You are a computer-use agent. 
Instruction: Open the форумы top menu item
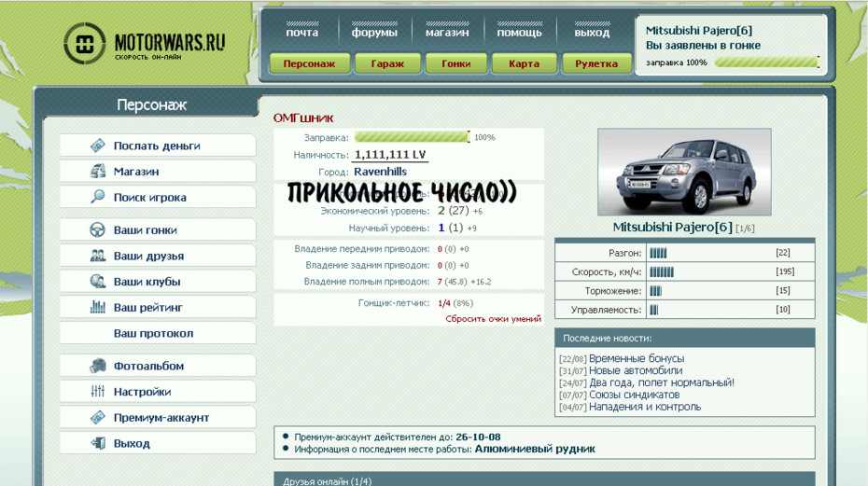tap(374, 32)
